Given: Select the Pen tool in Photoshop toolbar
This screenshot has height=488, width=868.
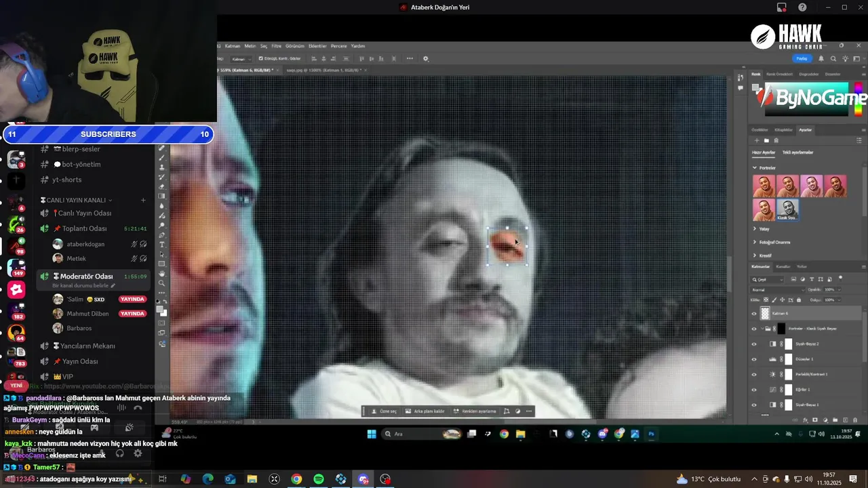Looking at the screenshot, I should pos(161,235).
